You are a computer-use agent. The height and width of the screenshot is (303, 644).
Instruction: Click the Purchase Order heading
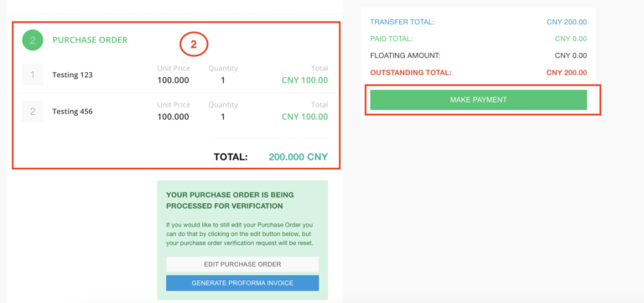coord(90,40)
